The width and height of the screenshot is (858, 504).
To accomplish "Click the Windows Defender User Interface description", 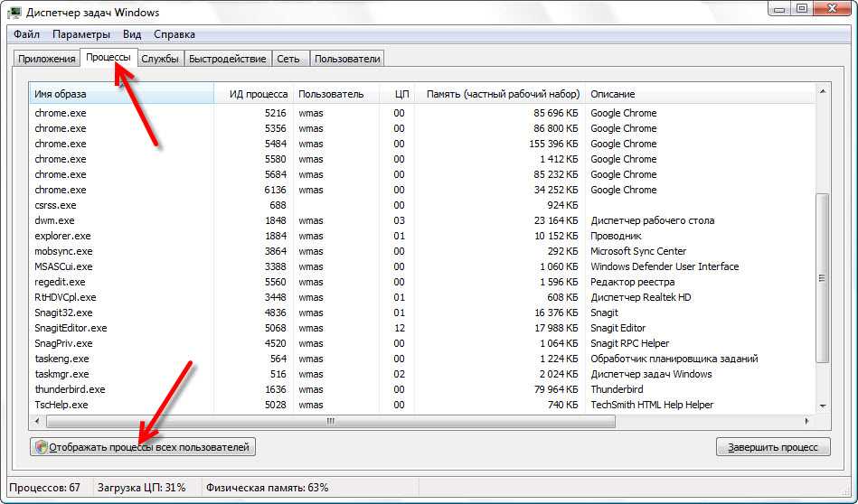I will (x=665, y=266).
